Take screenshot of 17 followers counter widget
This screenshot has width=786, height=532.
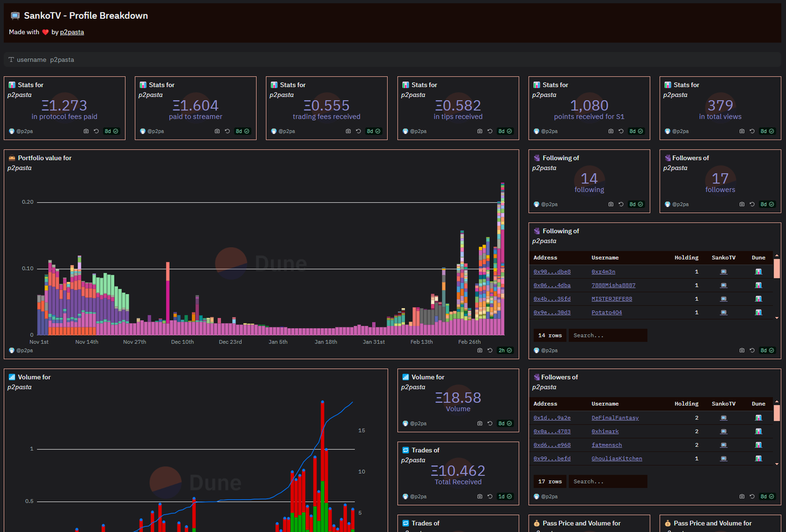742,204
